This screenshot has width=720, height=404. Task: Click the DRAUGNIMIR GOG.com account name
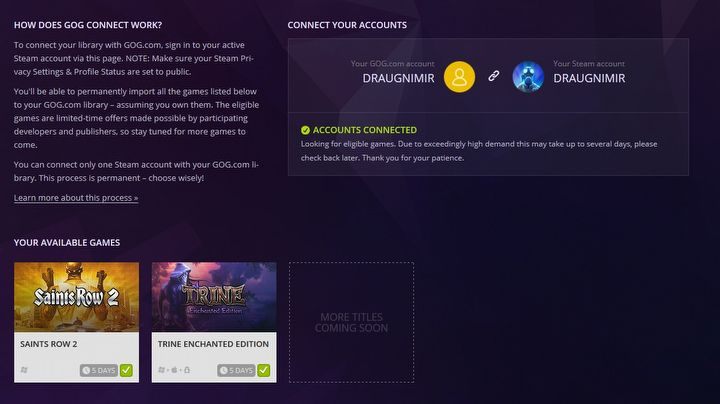click(x=398, y=79)
